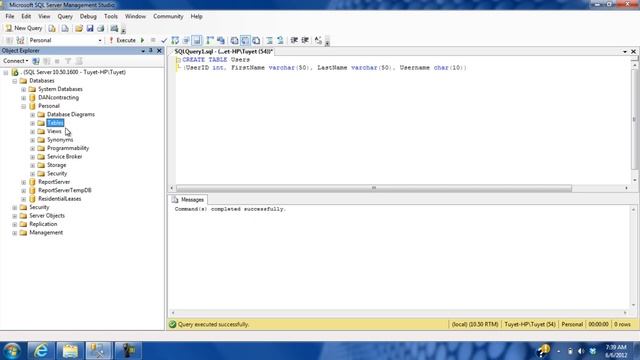The image size is (640, 360).
Task: Close the Object Explorer panel
Action: coord(159,51)
